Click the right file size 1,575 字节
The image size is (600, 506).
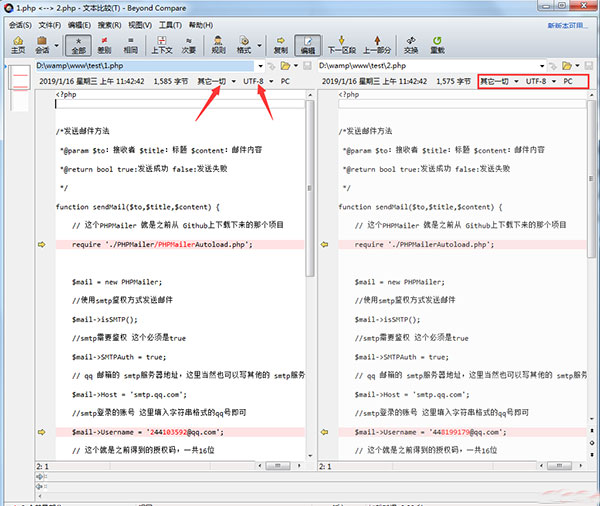(453, 81)
